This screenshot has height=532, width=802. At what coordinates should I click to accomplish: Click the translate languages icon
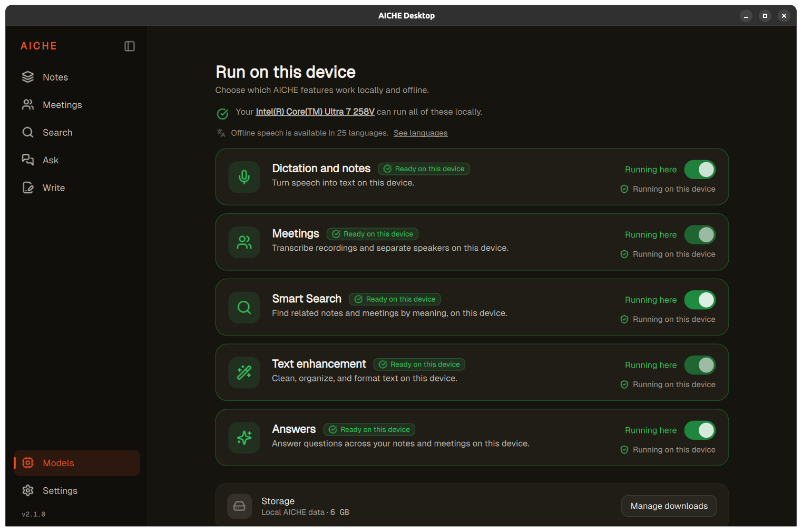pyautogui.click(x=221, y=133)
